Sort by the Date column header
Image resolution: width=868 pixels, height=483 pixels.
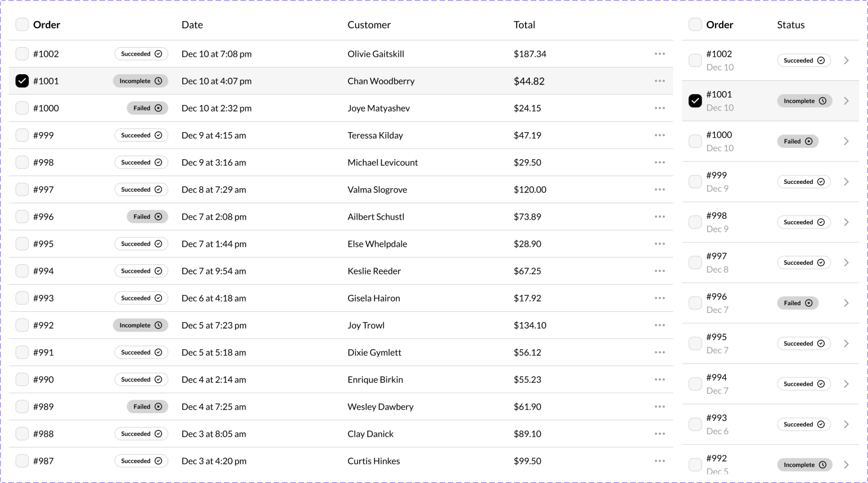point(192,25)
